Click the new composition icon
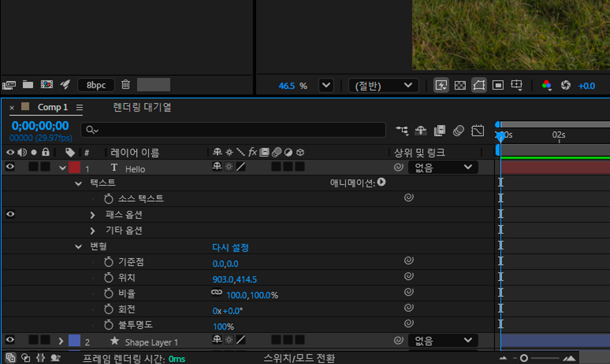 click(x=47, y=85)
